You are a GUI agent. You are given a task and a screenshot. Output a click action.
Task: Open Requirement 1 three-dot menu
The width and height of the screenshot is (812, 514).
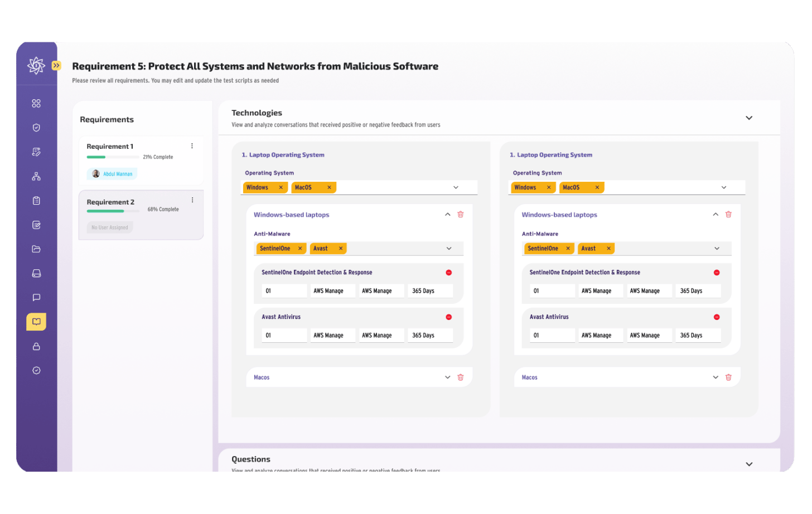(192, 146)
